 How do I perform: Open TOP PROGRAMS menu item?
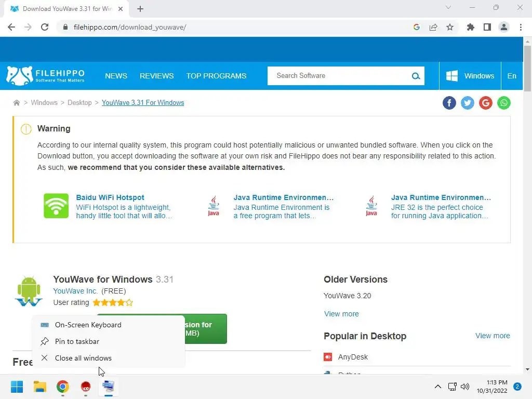tap(216, 76)
